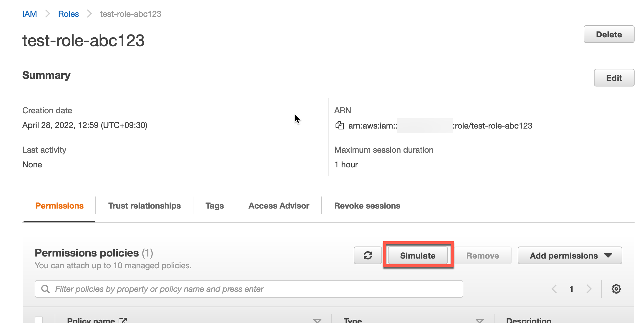The width and height of the screenshot is (644, 323).
Task: Toggle select-all policies checkbox
Action: (39, 320)
